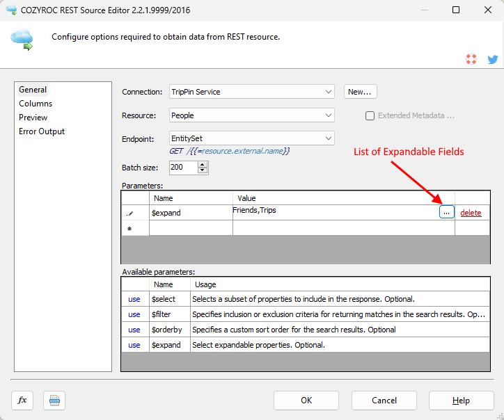Click the OK button
Screen dimensions: 504x420
click(x=306, y=401)
